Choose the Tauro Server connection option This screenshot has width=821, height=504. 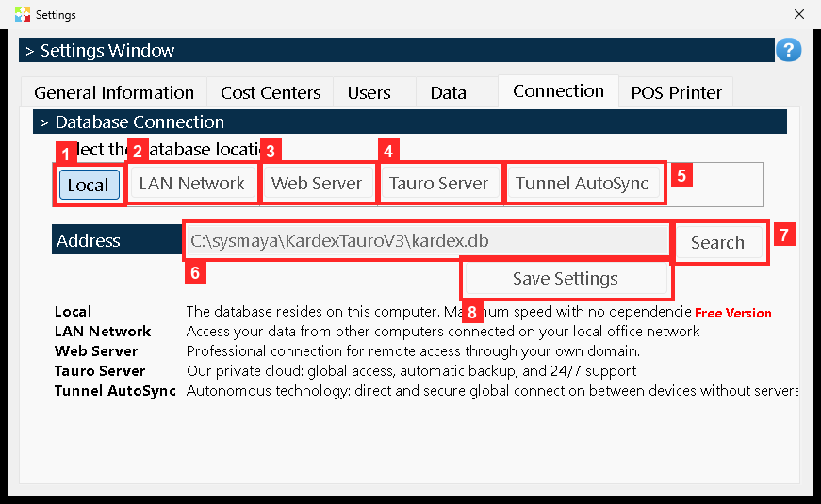(x=438, y=183)
